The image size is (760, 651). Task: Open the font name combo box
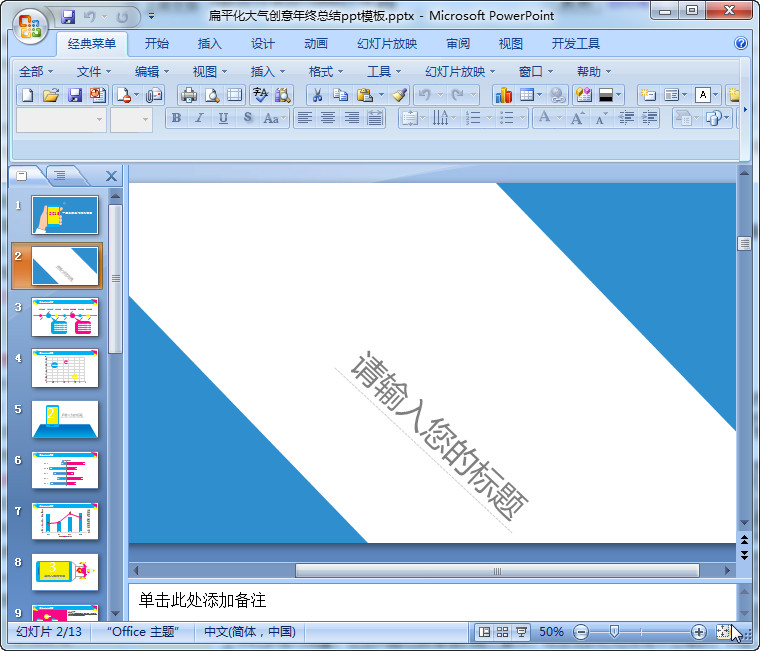tap(62, 120)
